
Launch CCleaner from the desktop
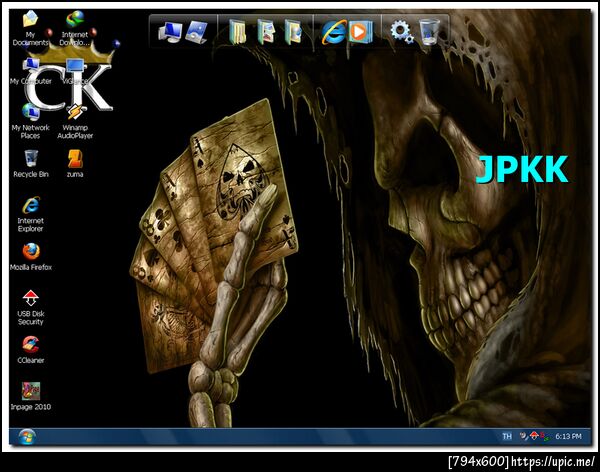[31, 350]
